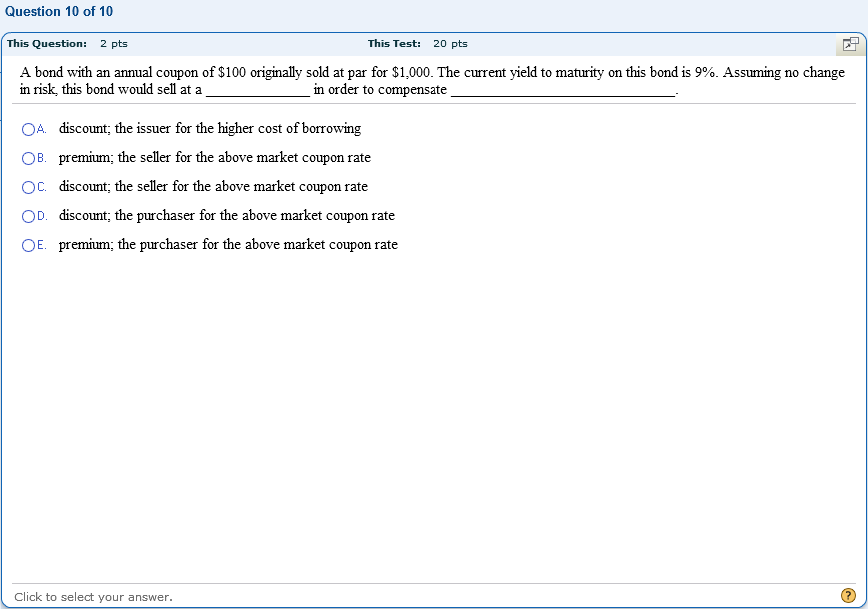
Task: Click the 'Question 10 of 10' heading
Action: coord(59,12)
